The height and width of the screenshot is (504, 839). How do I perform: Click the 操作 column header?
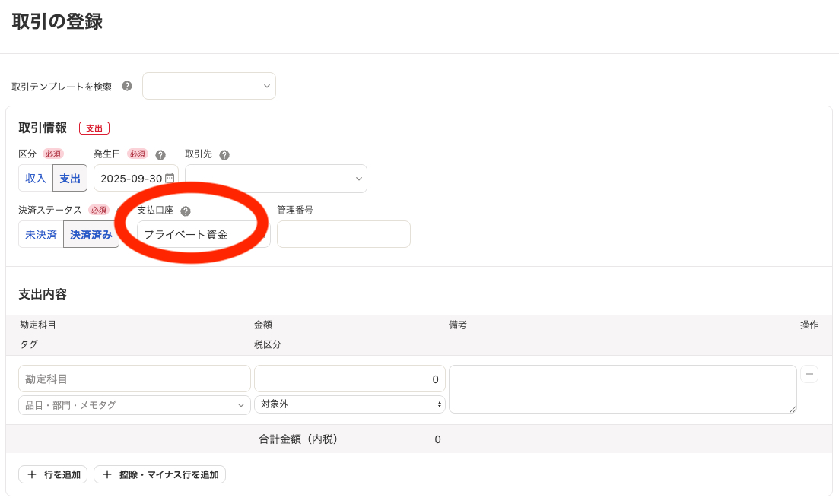tap(809, 325)
